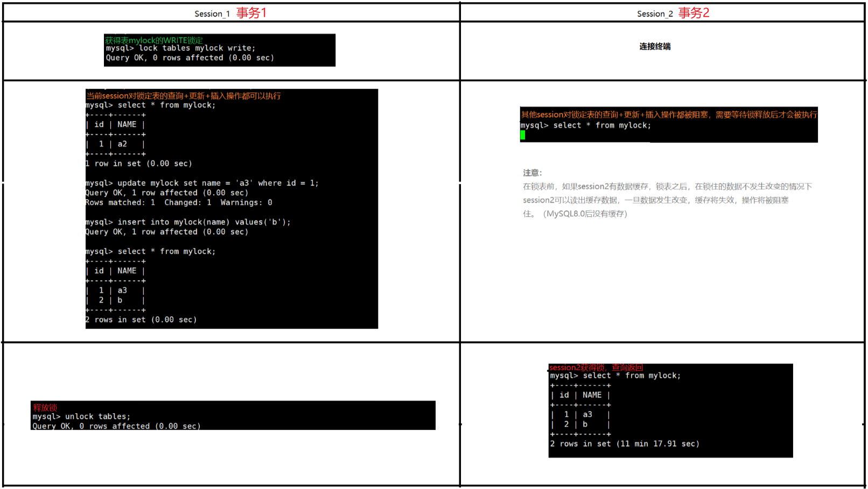Screen dimensions: 868x489
Task: Click 'Query OK, 0 rows affected' under lock tables
Action: click(x=190, y=58)
